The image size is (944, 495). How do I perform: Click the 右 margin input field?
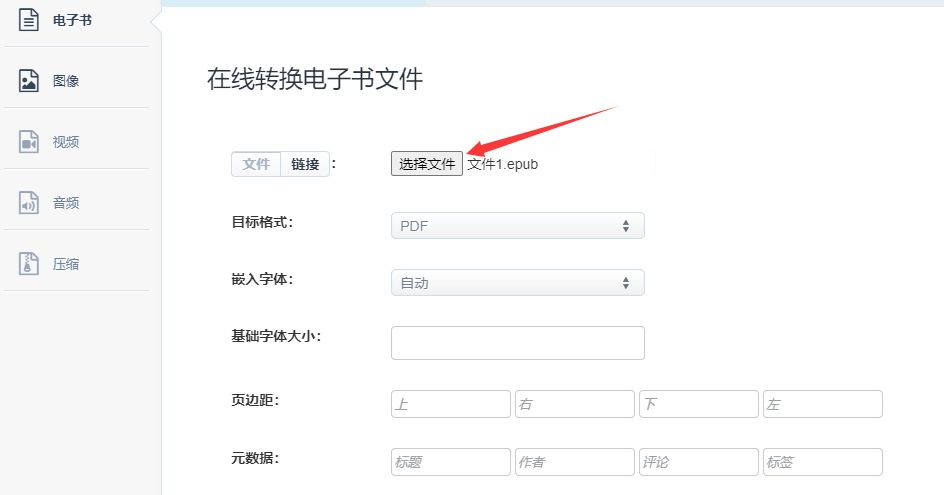(575, 404)
